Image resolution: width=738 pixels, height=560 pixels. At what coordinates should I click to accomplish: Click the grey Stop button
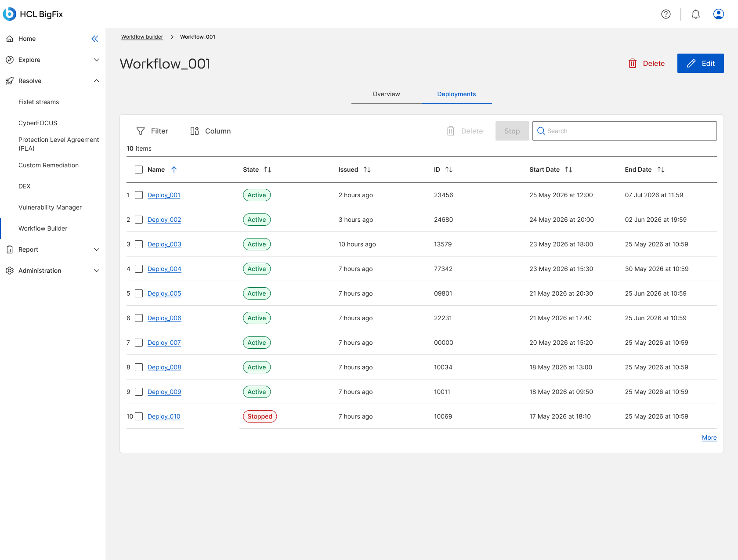512,131
